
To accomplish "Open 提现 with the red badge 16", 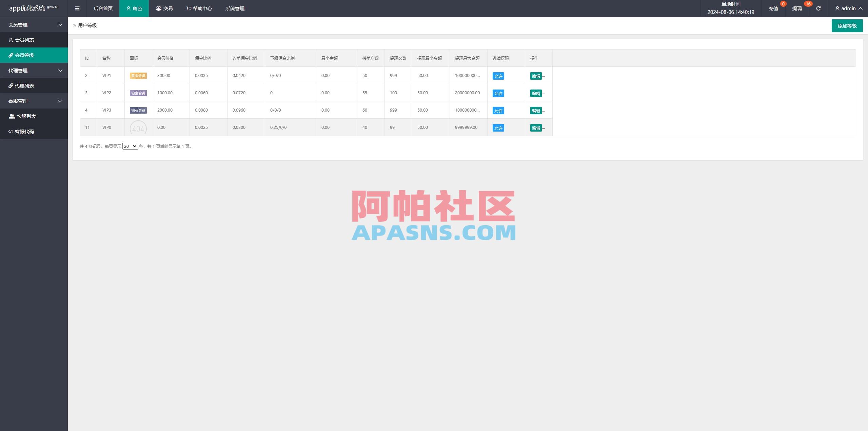I will (x=796, y=8).
